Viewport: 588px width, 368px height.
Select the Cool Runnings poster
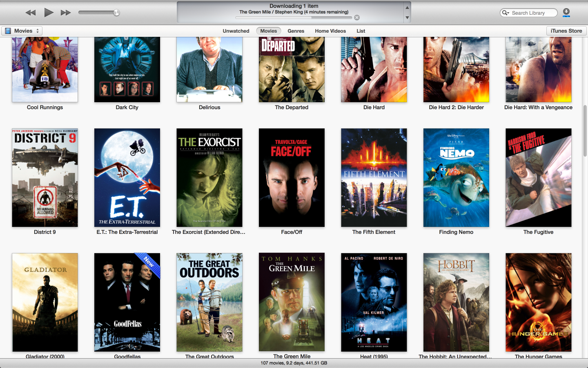pyautogui.click(x=45, y=70)
